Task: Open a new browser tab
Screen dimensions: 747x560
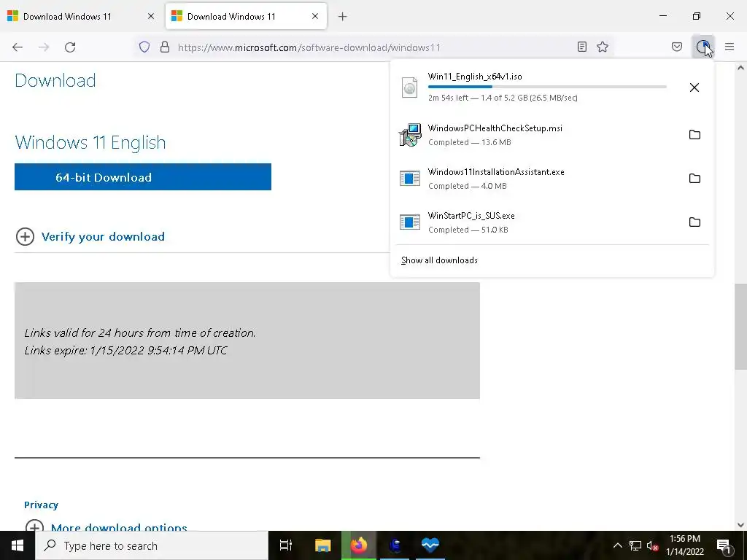Action: click(x=342, y=17)
